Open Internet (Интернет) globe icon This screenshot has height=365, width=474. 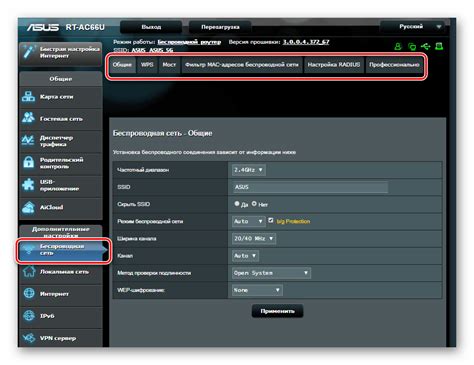click(x=29, y=293)
